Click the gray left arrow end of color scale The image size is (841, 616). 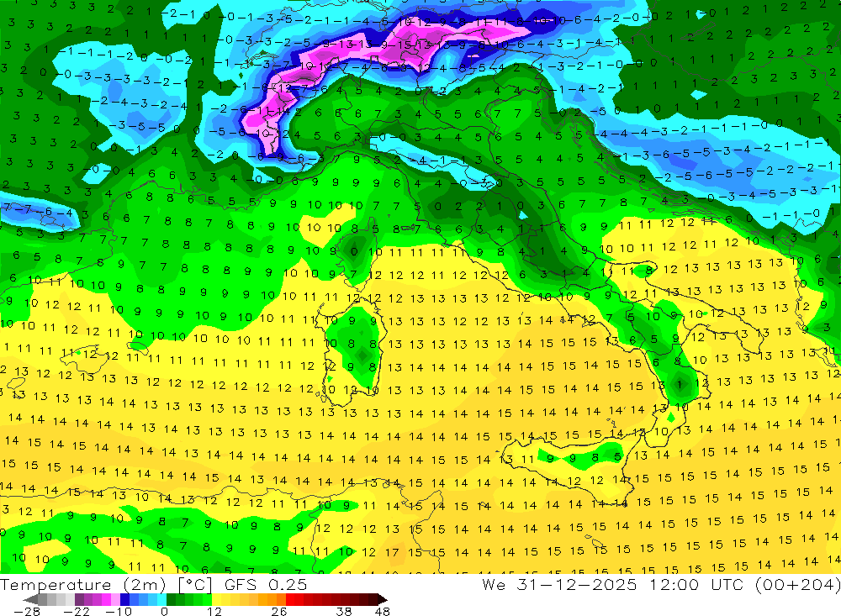pyautogui.click(x=30, y=599)
